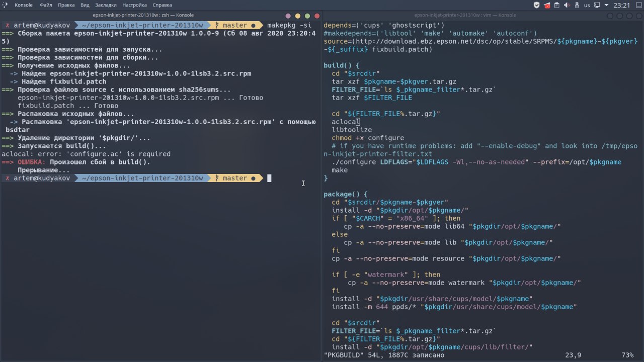This screenshot has width=644, height=362.
Task: Open the USB removable devices tray icon
Action: click(577, 5)
